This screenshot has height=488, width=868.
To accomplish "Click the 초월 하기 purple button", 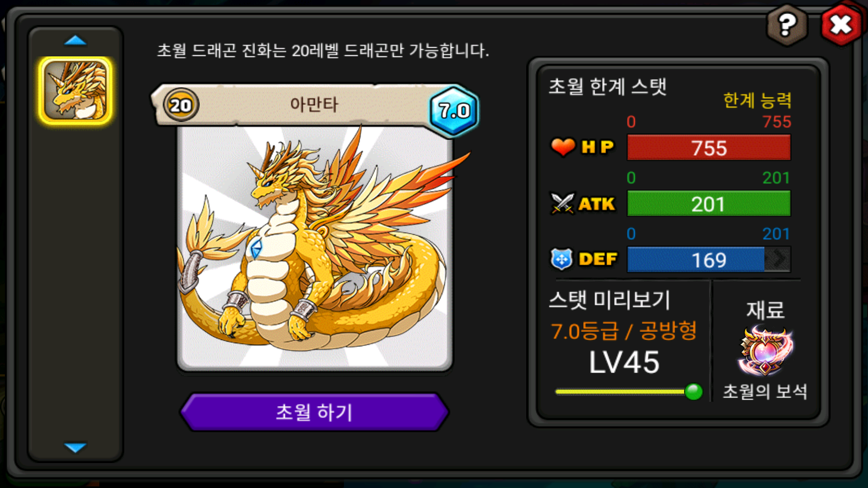I will [x=314, y=412].
